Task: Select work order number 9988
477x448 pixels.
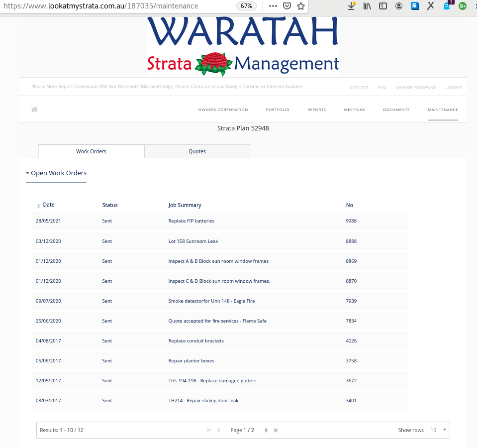Action: [x=351, y=221]
